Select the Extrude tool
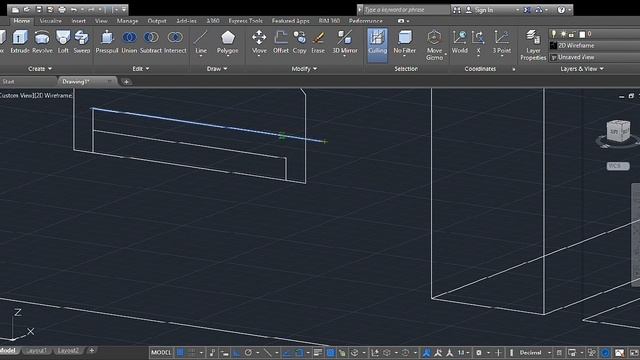The height and width of the screenshot is (360, 640). pyautogui.click(x=20, y=42)
